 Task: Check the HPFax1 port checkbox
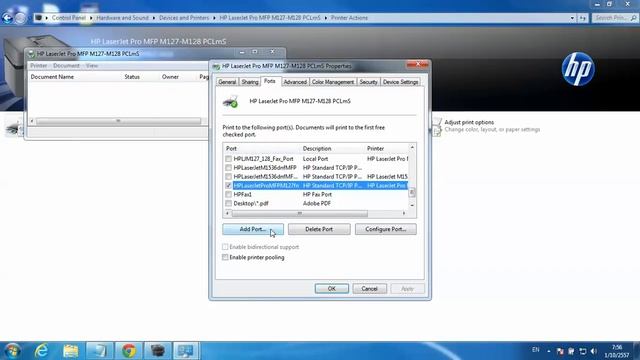click(x=228, y=195)
